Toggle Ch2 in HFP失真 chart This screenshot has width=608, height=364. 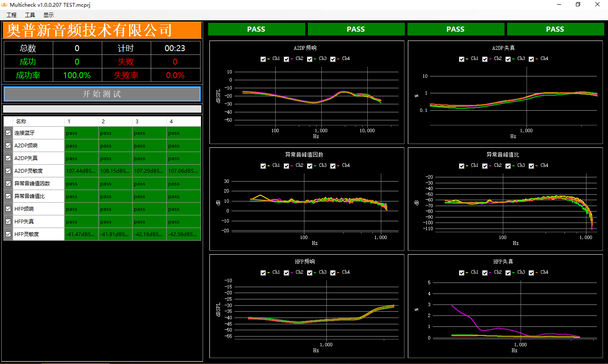coord(485,273)
